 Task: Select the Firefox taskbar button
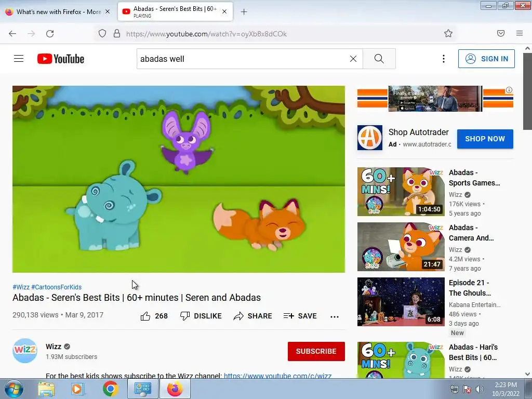(x=175, y=389)
